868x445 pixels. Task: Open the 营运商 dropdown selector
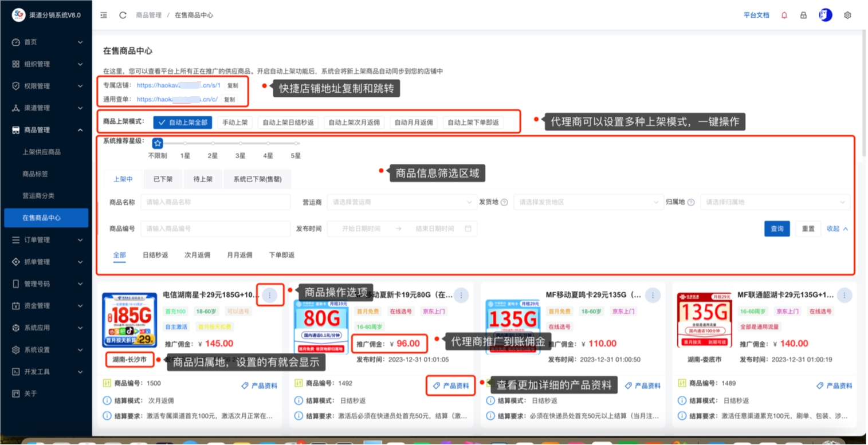click(402, 202)
